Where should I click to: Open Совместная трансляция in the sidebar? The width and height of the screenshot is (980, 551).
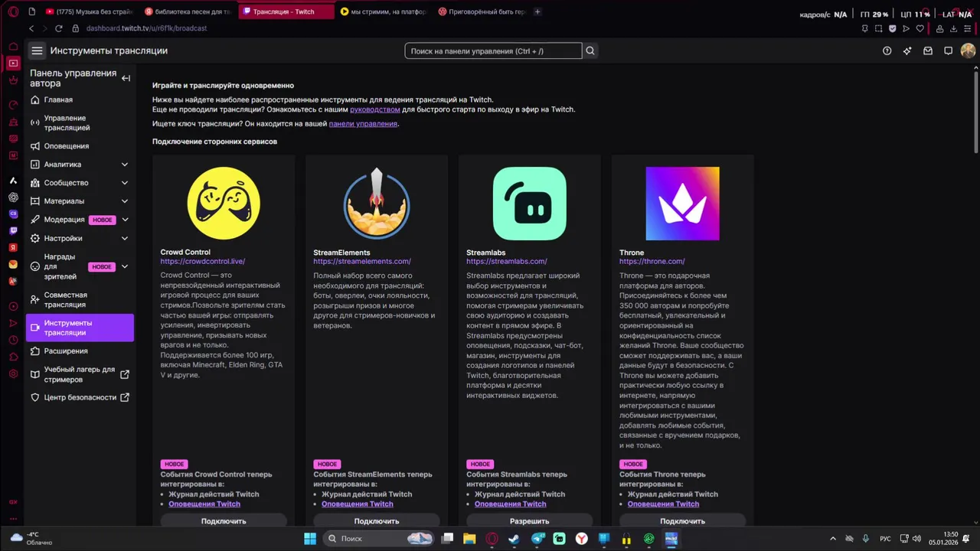tap(80, 299)
